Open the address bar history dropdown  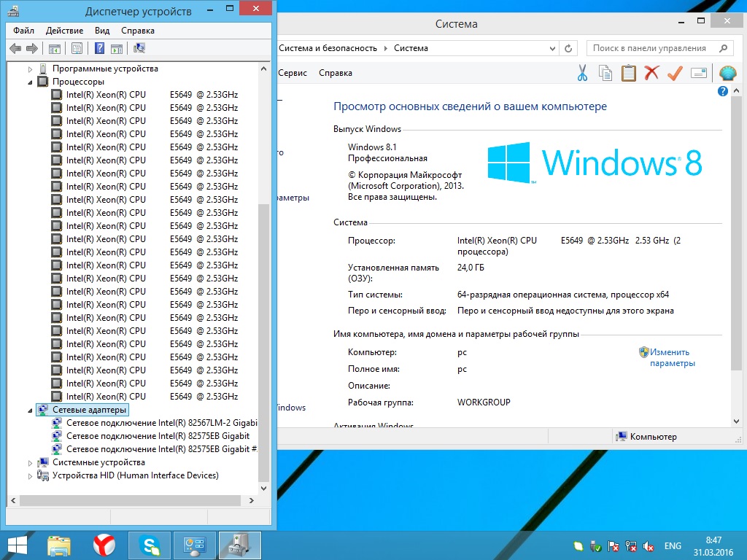coord(552,48)
